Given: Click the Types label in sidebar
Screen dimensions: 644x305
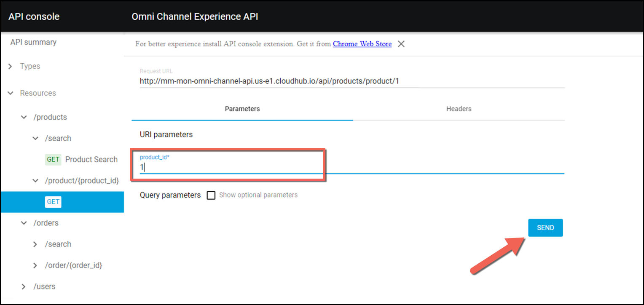Looking at the screenshot, I should point(30,67).
